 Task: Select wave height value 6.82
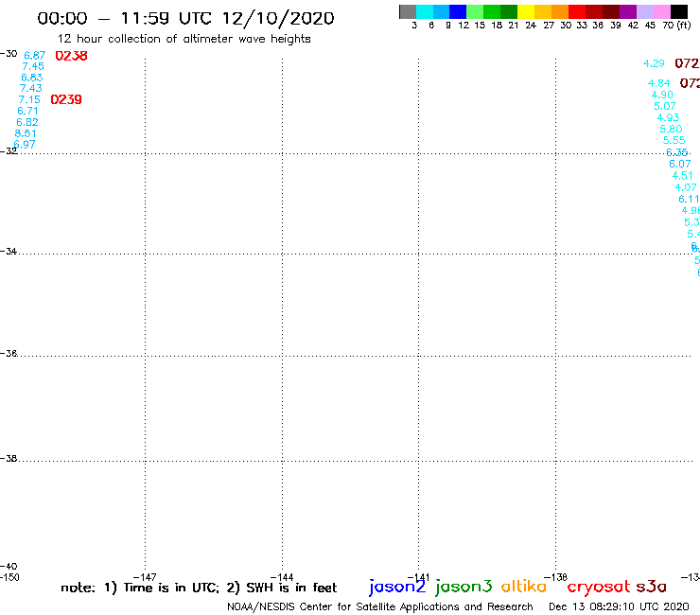tap(27, 122)
